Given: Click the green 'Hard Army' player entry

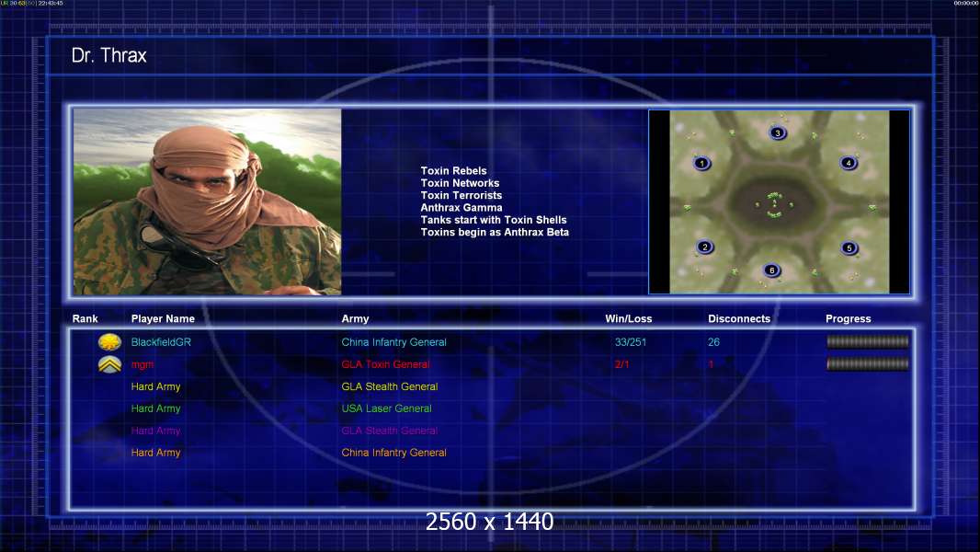Looking at the screenshot, I should click(155, 408).
